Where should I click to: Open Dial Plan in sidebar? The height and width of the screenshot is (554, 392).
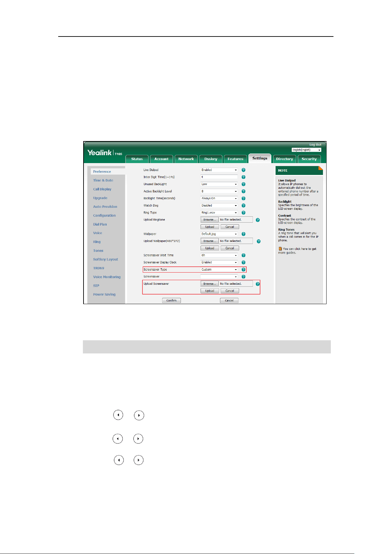click(100, 224)
